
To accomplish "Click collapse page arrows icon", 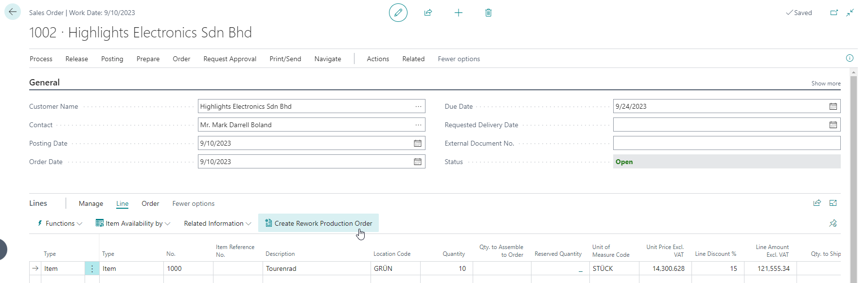I will coord(850,13).
